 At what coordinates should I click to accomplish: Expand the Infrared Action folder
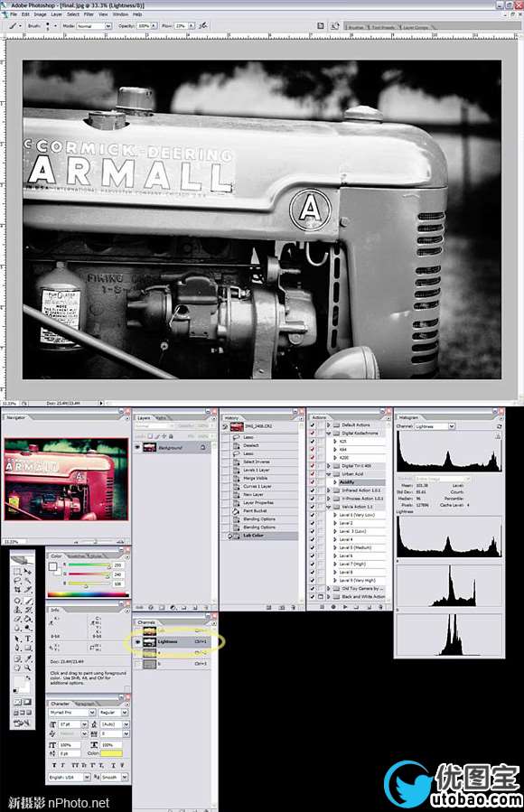tap(328, 490)
